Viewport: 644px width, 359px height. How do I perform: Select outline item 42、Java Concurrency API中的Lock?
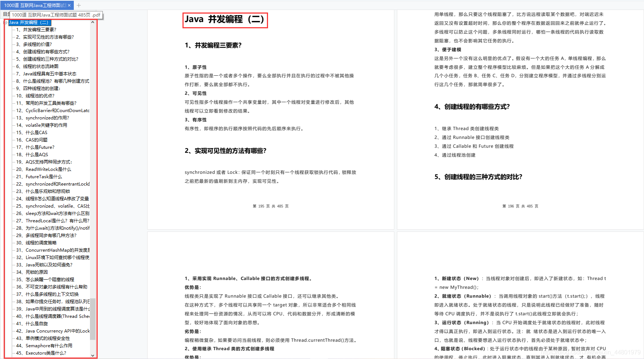tap(53, 331)
